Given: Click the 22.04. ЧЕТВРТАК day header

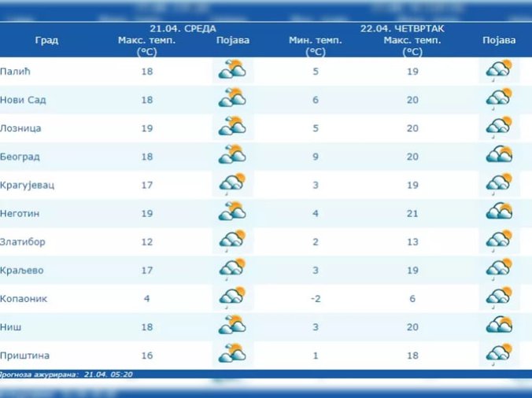Looking at the screenshot, I should tap(402, 28).
